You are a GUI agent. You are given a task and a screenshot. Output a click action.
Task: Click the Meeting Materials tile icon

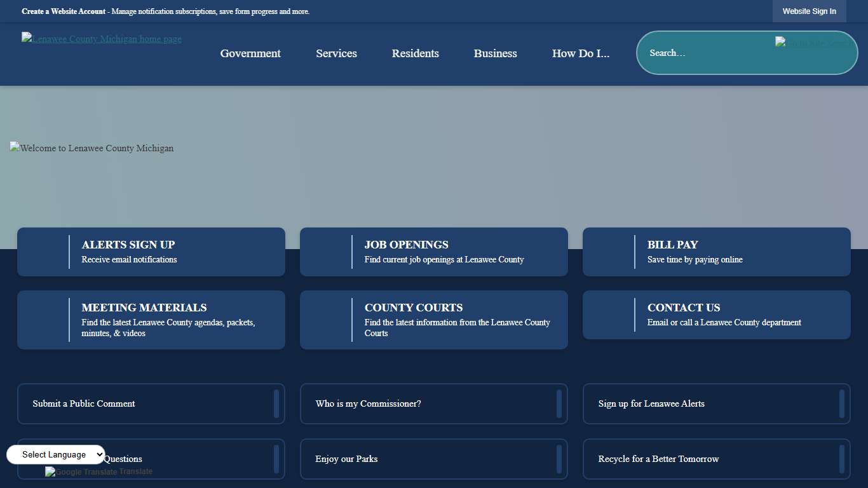(x=43, y=320)
